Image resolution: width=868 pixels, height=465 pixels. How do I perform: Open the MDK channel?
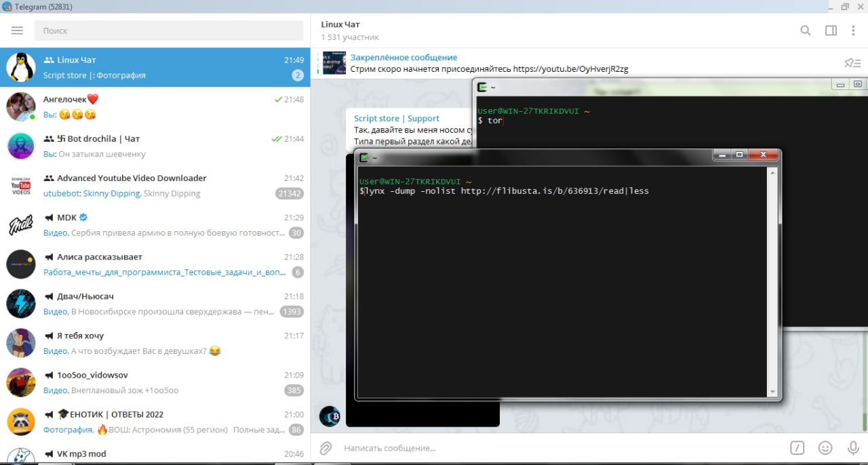155,224
